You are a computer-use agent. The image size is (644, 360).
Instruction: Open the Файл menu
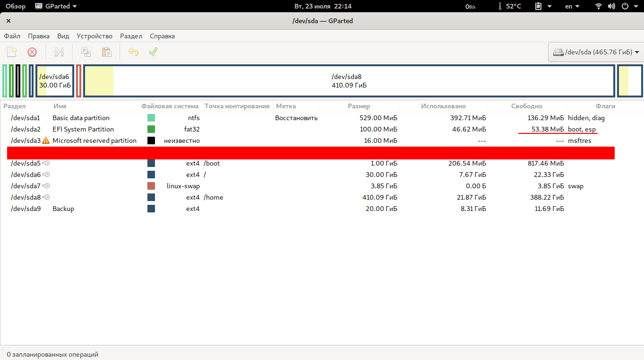(12, 36)
